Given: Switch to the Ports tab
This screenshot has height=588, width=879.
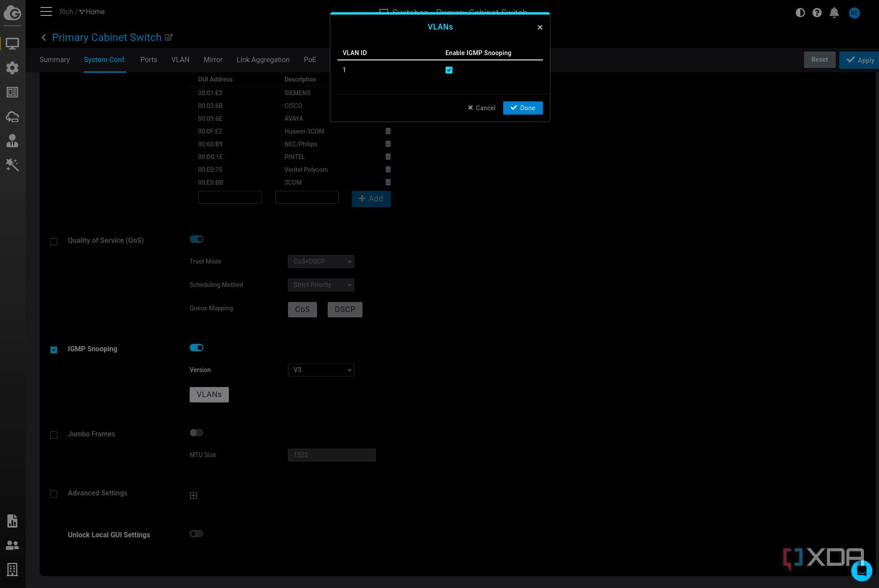Looking at the screenshot, I should (149, 60).
